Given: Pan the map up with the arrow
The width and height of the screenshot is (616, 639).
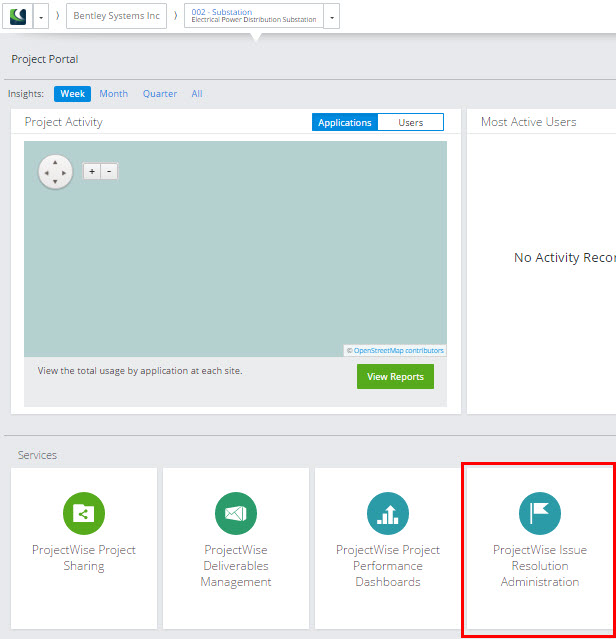Looking at the screenshot, I should click(x=55, y=163).
